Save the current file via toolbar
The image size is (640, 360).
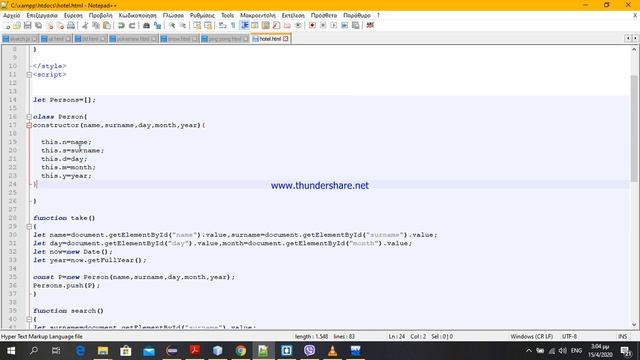pyautogui.click(x=27, y=25)
